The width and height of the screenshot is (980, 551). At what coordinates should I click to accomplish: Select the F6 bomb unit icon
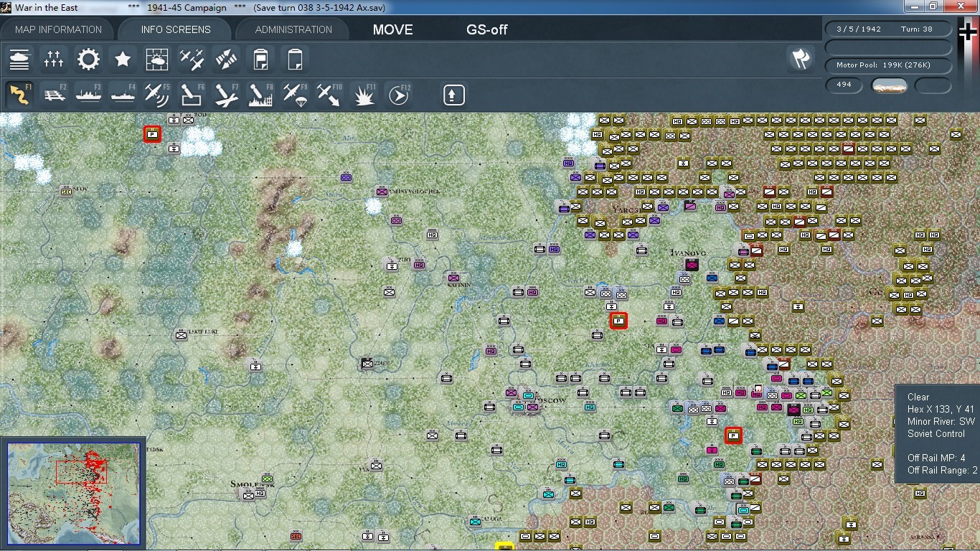point(192,94)
